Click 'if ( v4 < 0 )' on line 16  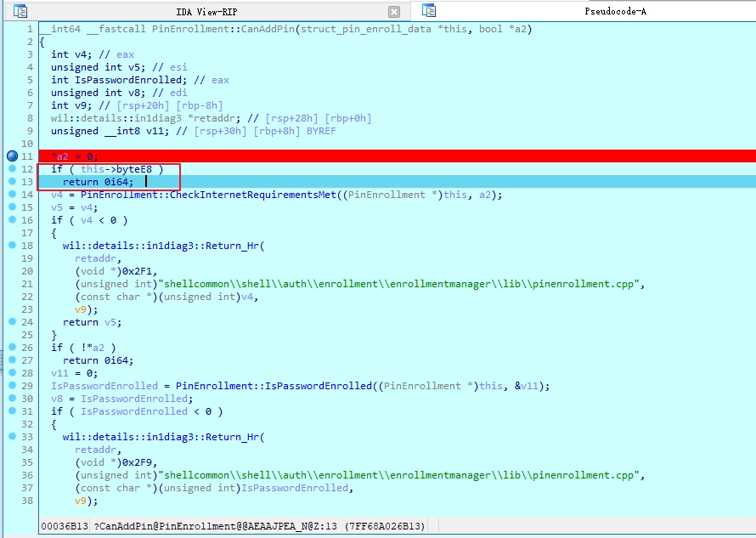[89, 220]
